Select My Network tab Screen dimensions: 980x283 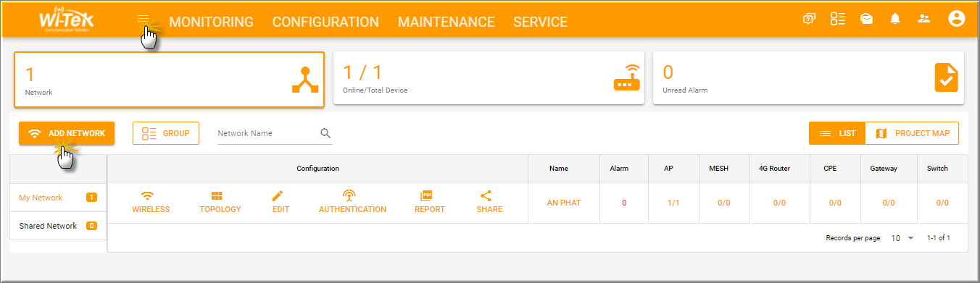(58, 198)
